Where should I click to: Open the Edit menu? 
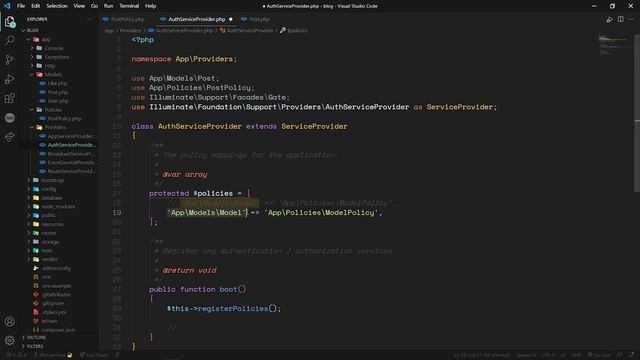(x=36, y=6)
